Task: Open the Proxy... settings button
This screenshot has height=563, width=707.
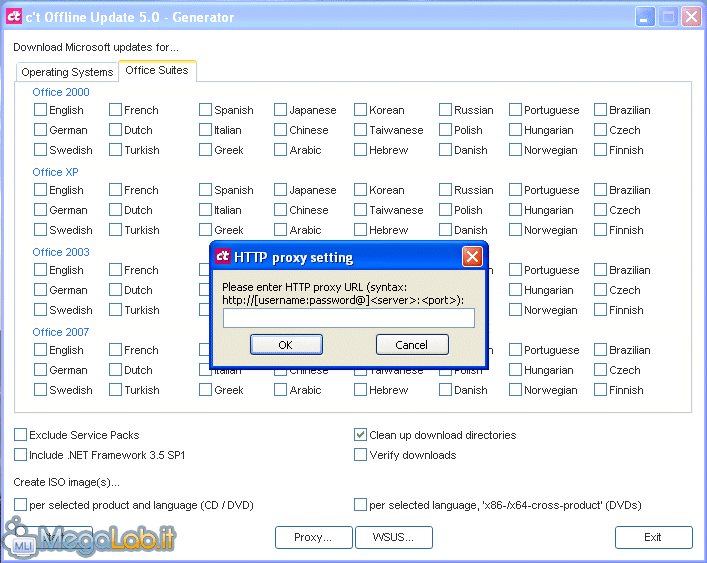Action: tap(313, 537)
